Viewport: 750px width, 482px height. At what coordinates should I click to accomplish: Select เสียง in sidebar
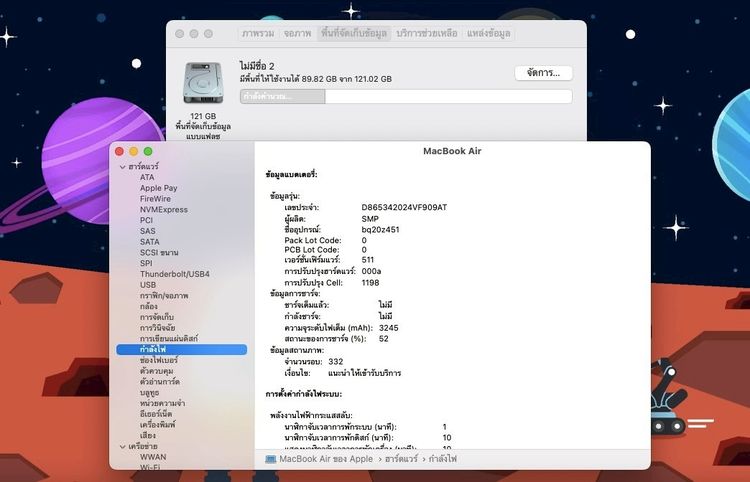tap(148, 436)
